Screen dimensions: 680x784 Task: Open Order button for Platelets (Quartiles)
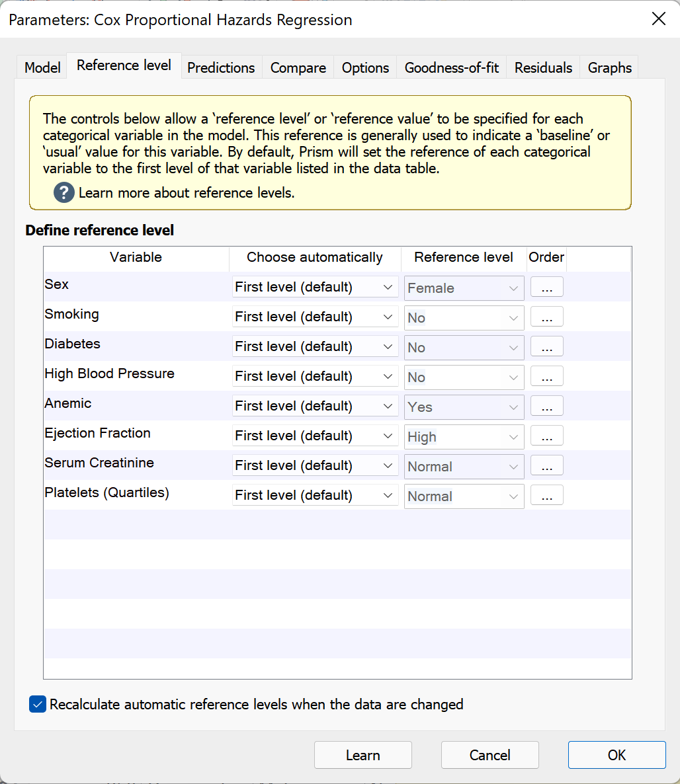coord(546,496)
